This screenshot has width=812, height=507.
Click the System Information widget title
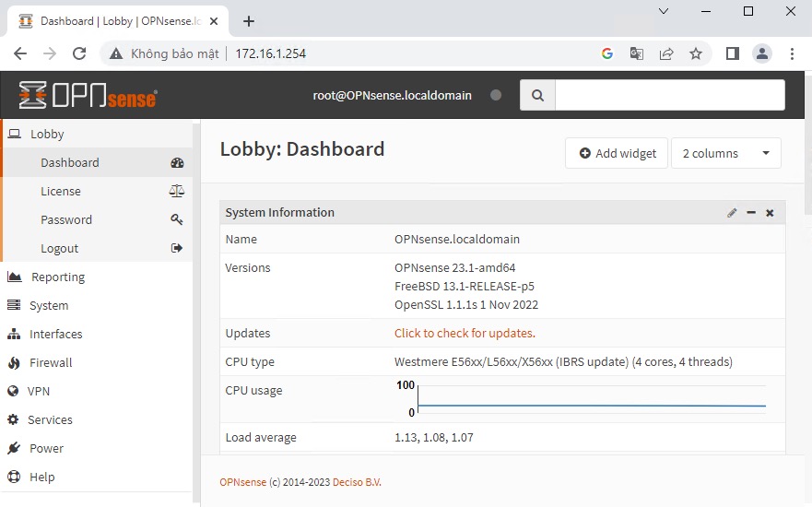(x=279, y=212)
